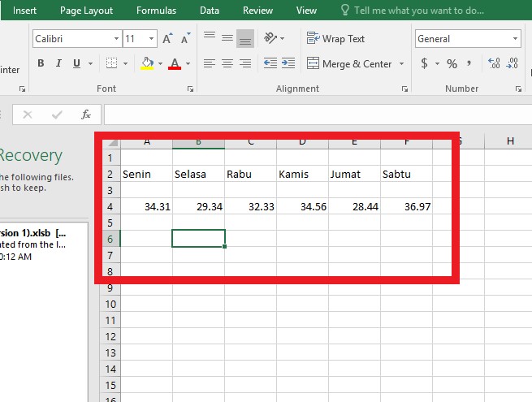Select cell containing Selasa
Viewport: 532px width, 402px height.
point(198,174)
